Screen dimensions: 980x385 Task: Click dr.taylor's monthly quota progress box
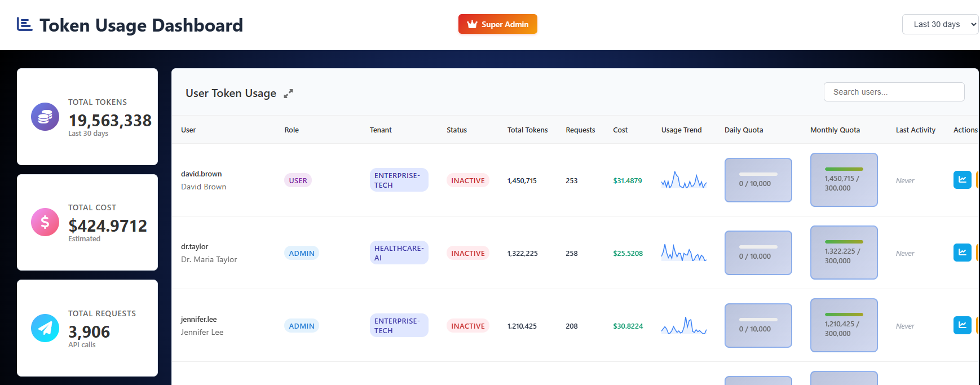844,253
